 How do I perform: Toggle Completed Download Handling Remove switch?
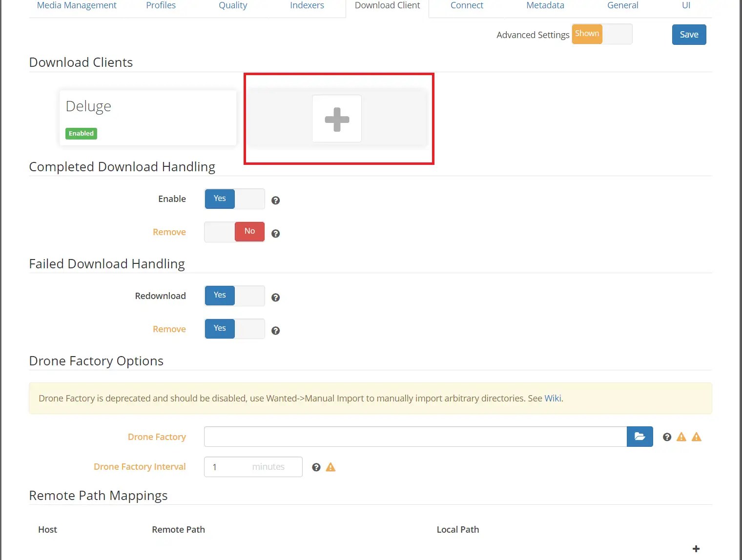pyautogui.click(x=235, y=232)
